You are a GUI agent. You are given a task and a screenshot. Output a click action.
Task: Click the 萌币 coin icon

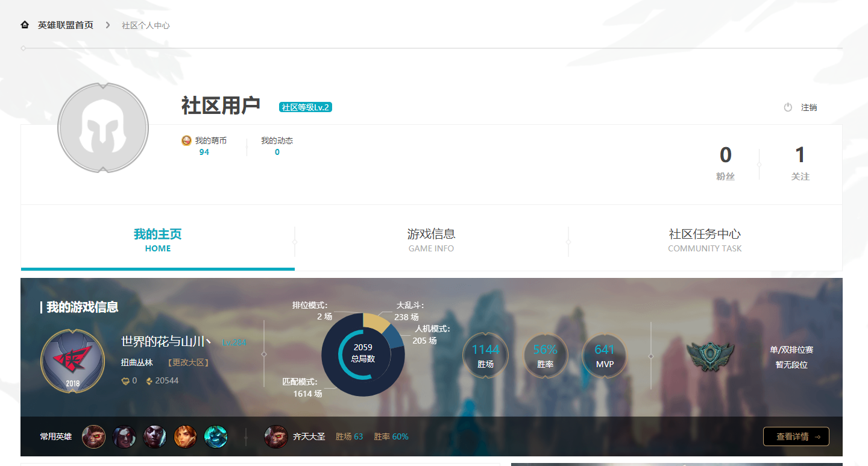186,140
